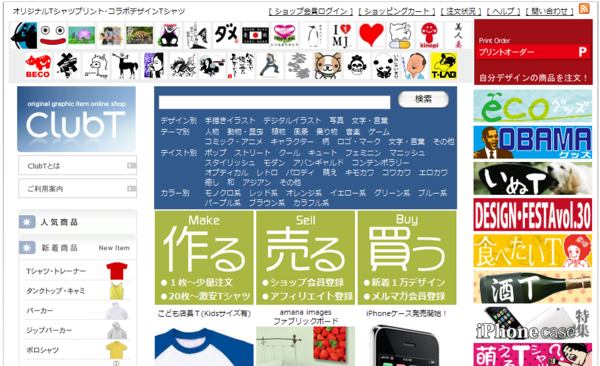Click the bulldog face design thumbnail
Image resolution: width=600 pixels, height=366 pixels.
[328, 66]
